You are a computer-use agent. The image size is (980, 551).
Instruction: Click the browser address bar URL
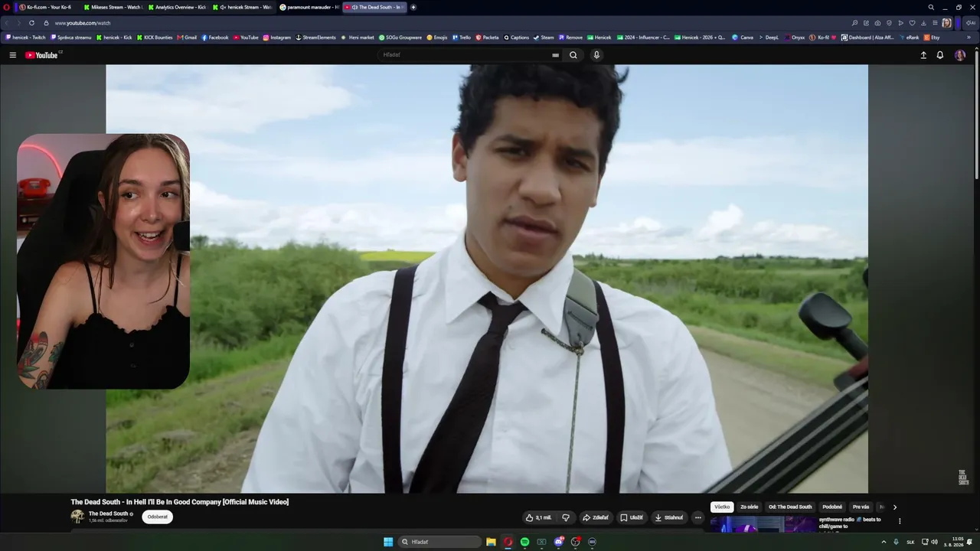tap(83, 23)
